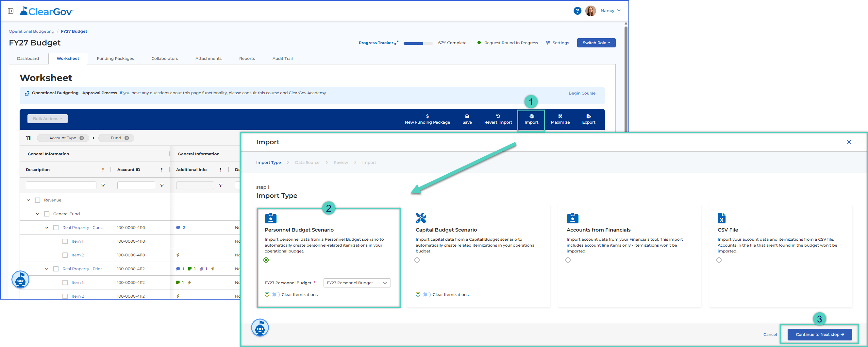The image size is (868, 347).
Task: Export the worksheet
Action: tap(589, 119)
